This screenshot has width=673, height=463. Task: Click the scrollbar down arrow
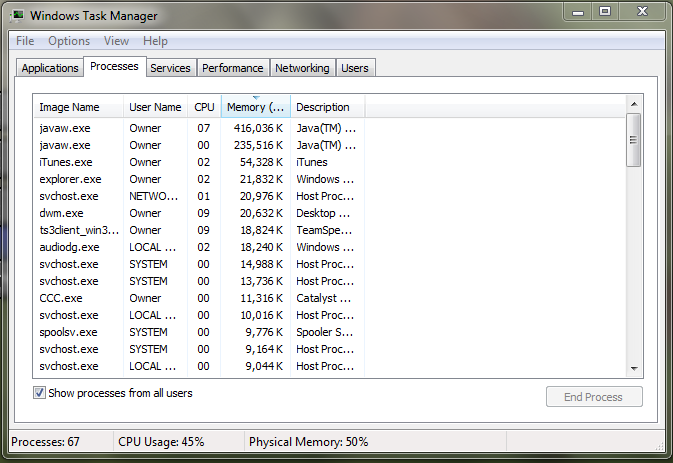click(x=634, y=369)
